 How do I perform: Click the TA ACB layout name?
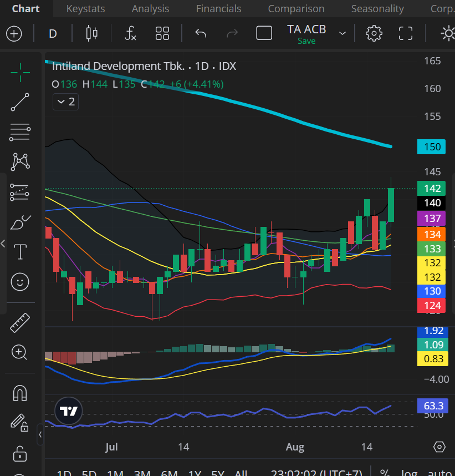306,29
